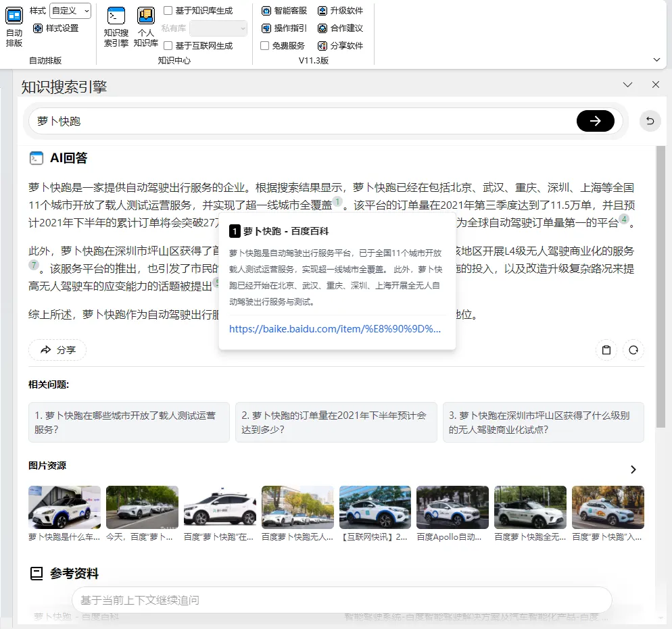Click the 图片资源 heading text
The height and width of the screenshot is (629, 672).
click(47, 466)
